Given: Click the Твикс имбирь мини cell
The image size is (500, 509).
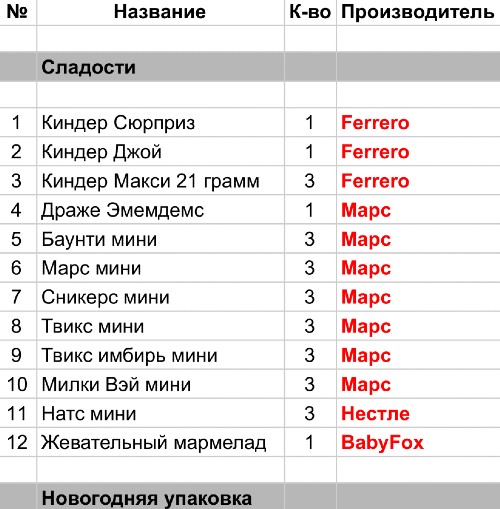Looking at the screenshot, I should point(160,355).
